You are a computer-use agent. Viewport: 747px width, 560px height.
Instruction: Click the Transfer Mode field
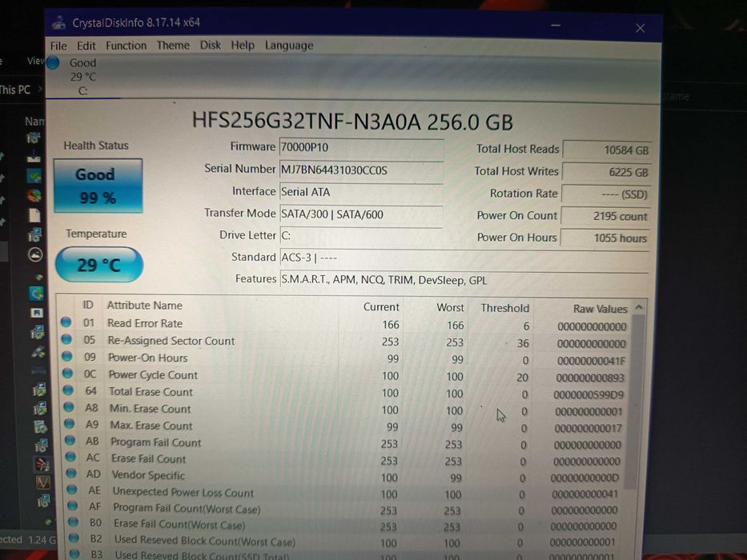pos(361,214)
